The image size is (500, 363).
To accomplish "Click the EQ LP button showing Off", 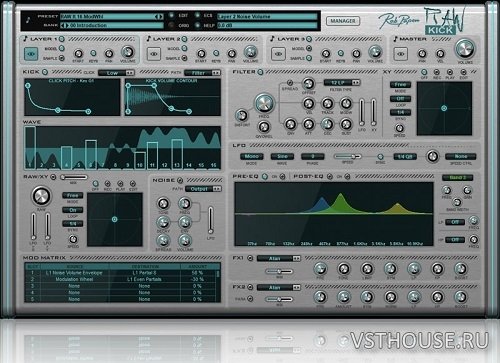I will 455,222.
